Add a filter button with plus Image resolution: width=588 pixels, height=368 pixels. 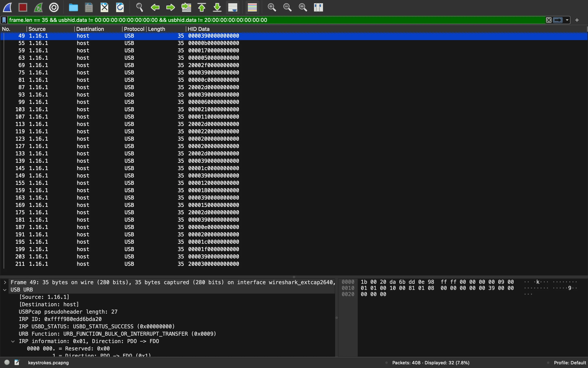(577, 20)
